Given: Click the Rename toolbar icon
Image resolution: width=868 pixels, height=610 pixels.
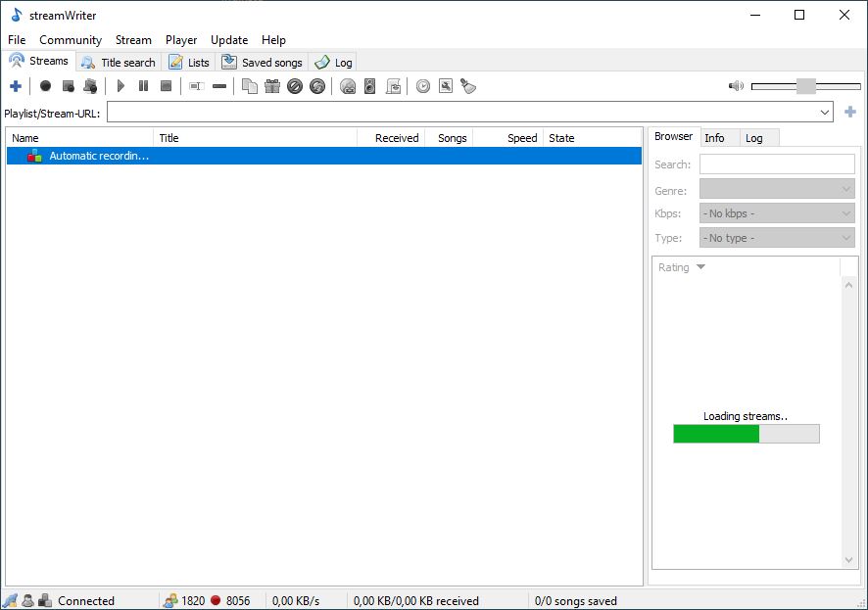Looking at the screenshot, I should click(x=197, y=86).
